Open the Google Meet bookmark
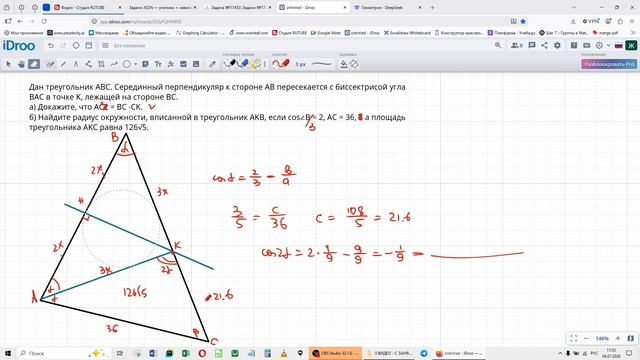Screen dimensions: 640x360 325,33
